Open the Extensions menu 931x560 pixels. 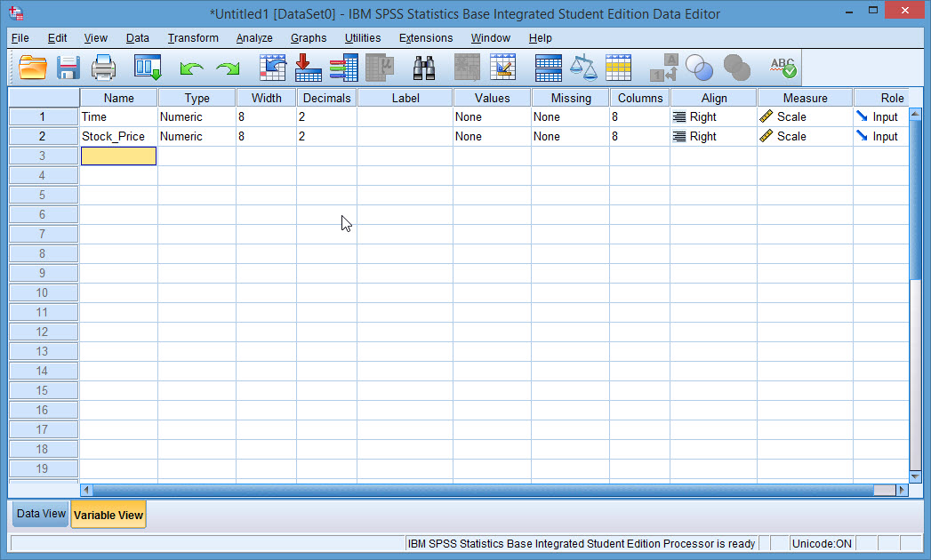(426, 38)
